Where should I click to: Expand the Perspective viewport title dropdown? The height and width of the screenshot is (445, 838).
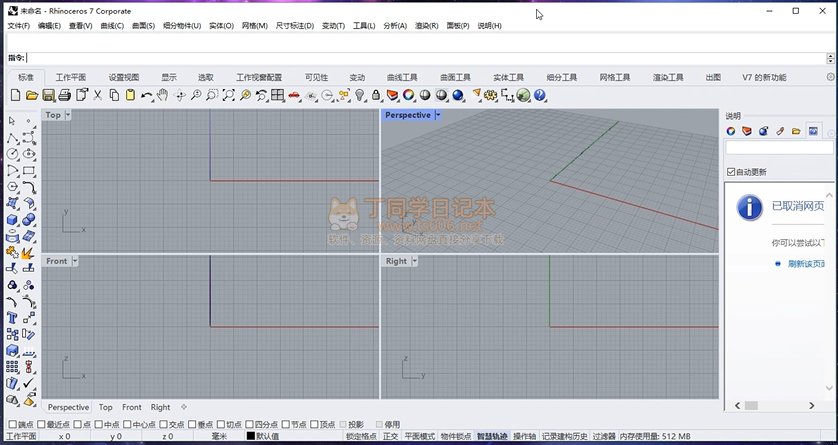click(x=438, y=115)
